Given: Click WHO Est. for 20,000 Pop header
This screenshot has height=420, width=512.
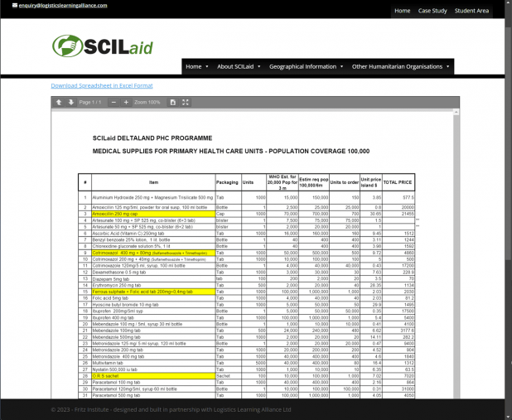Looking at the screenshot, I should coord(283,182).
